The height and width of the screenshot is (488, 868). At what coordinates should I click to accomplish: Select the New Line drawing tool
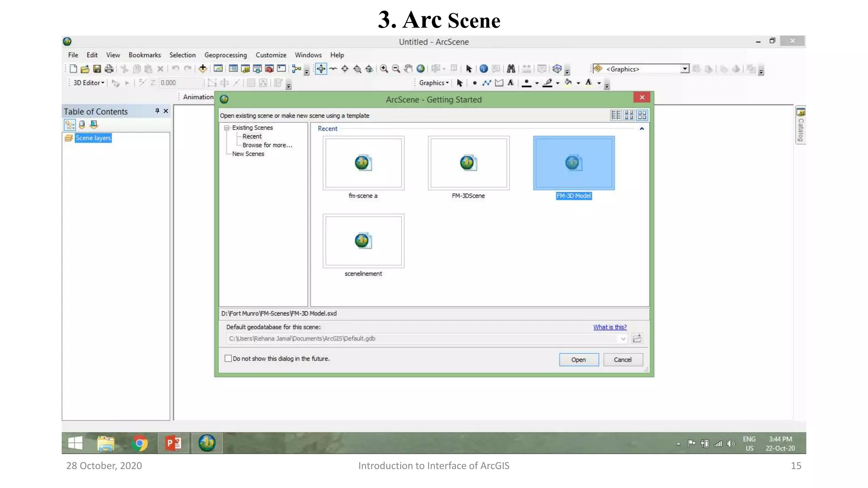487,83
